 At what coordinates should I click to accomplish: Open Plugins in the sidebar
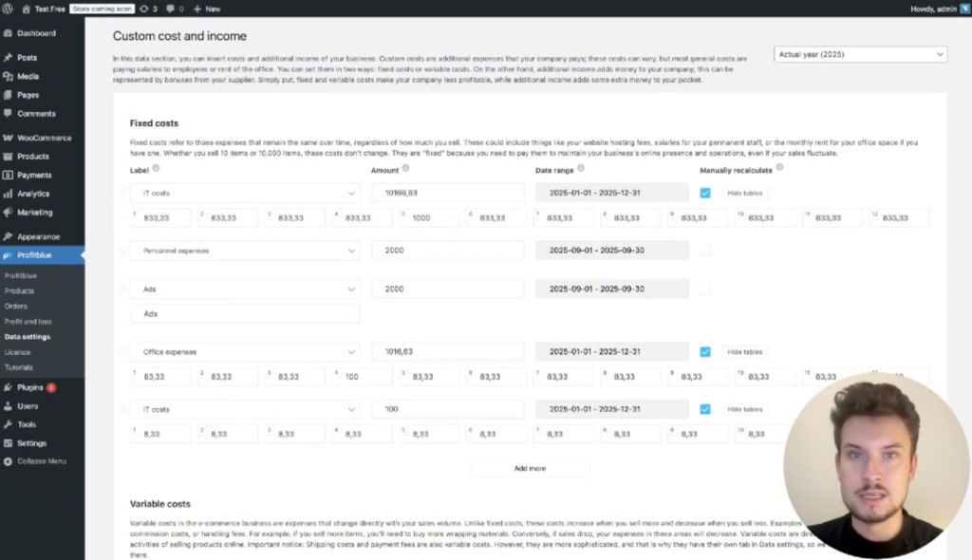(30, 387)
